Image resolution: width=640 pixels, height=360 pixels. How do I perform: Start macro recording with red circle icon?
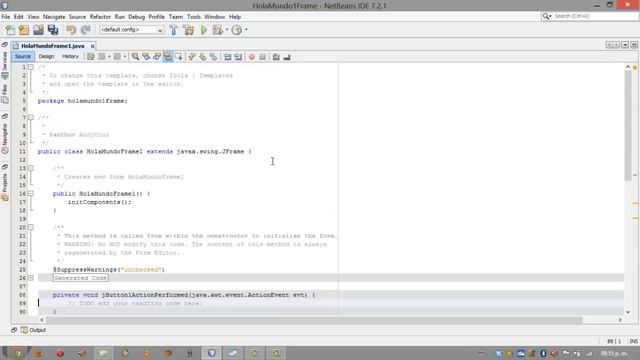252,57
